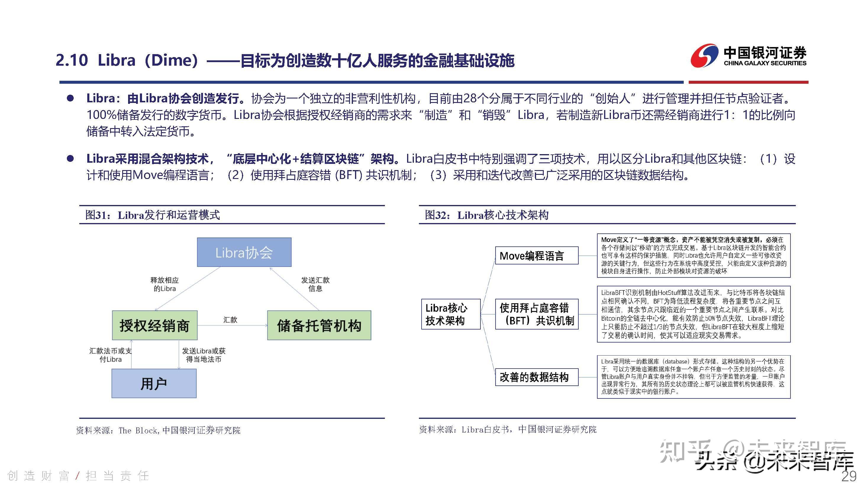
Task: Click the 'Move编程语言' box
Action: click(x=537, y=256)
